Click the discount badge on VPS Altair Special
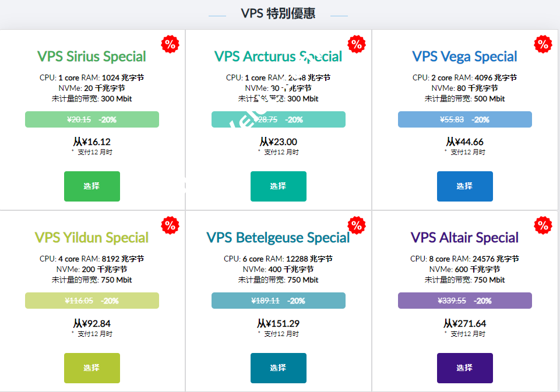Screen dimensions: 560x392 click(x=543, y=225)
